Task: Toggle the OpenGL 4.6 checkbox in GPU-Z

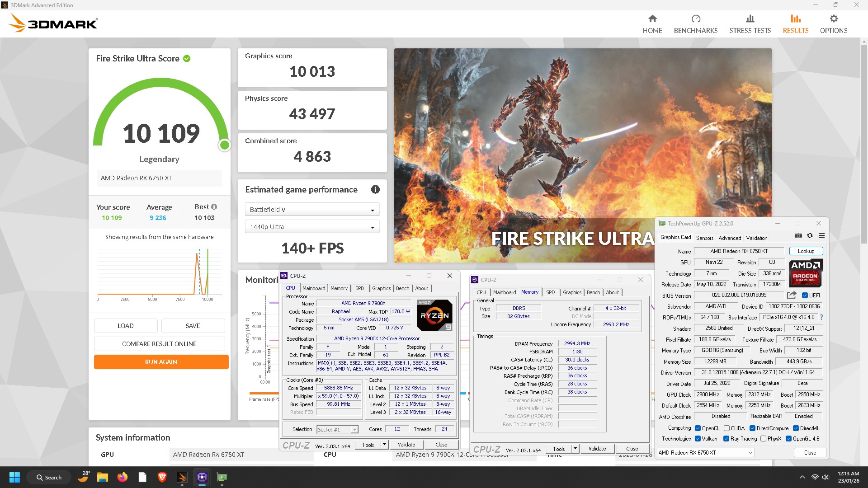Action: (x=788, y=439)
